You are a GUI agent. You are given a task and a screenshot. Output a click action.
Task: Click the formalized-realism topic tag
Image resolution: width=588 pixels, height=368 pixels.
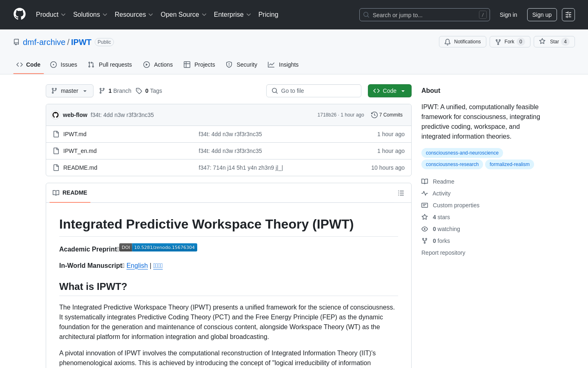[510, 164]
